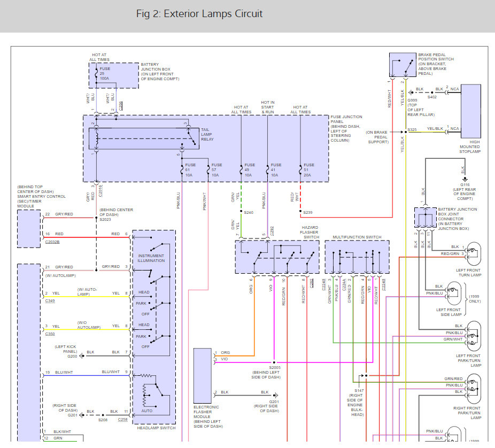Click the 'INSTRUMENT ILLUMINATION' label

tap(151, 258)
